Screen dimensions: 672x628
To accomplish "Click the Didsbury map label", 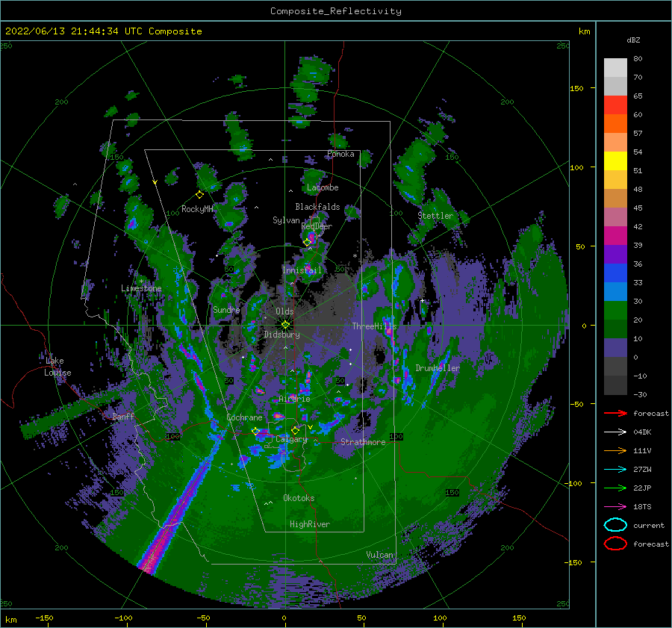I will [x=282, y=335].
